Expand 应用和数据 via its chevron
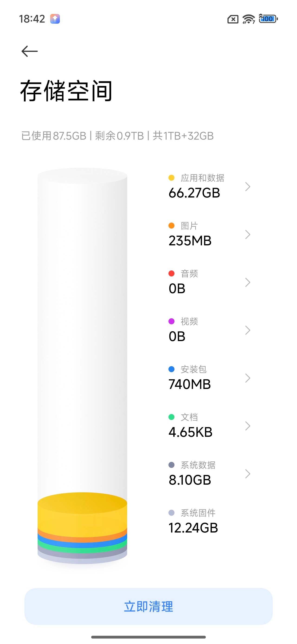This screenshot has height=644, width=297. 248,187
